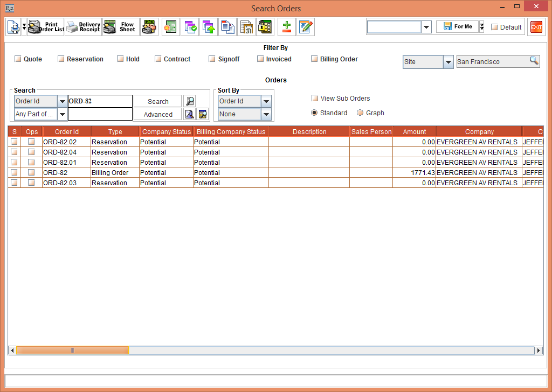The width and height of the screenshot is (552, 392).
Task: Click the red EXIT icon
Action: [x=536, y=27]
